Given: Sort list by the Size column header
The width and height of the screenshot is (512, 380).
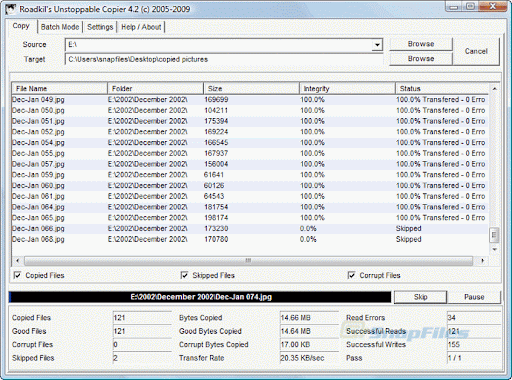Looking at the screenshot, I should (x=251, y=89).
